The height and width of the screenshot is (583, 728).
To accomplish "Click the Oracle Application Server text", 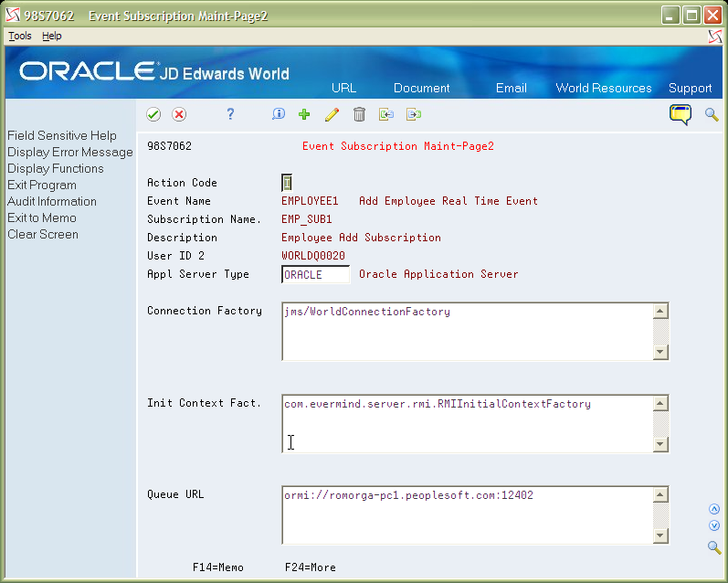I will coord(438,274).
